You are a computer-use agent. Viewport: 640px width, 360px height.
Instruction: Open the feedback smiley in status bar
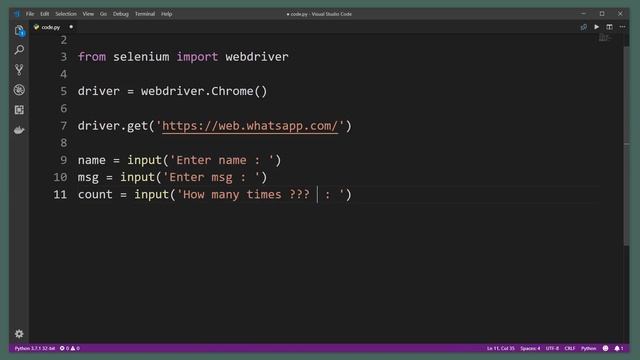coord(606,349)
